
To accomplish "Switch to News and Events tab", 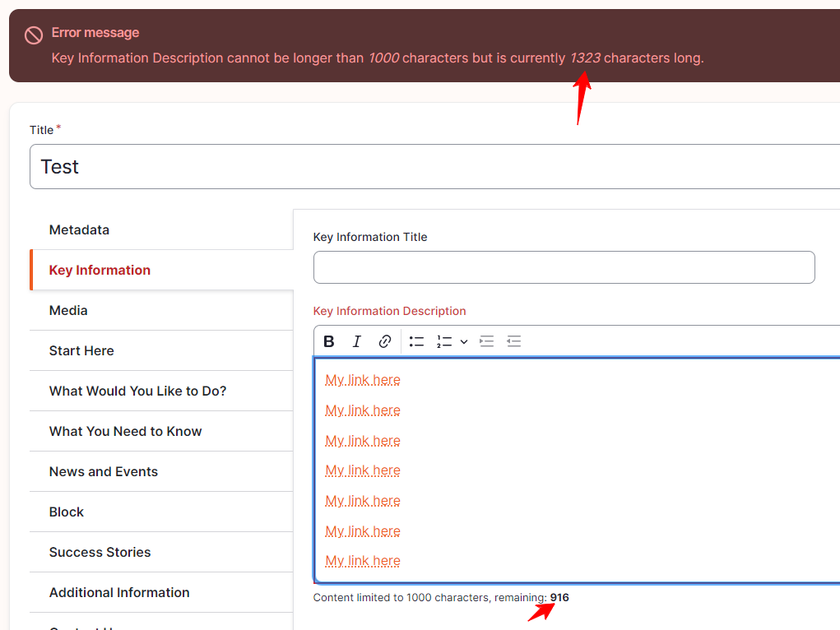I will [103, 471].
